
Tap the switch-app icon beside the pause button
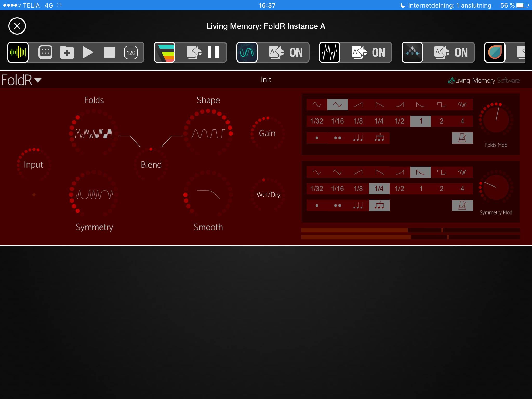194,52
